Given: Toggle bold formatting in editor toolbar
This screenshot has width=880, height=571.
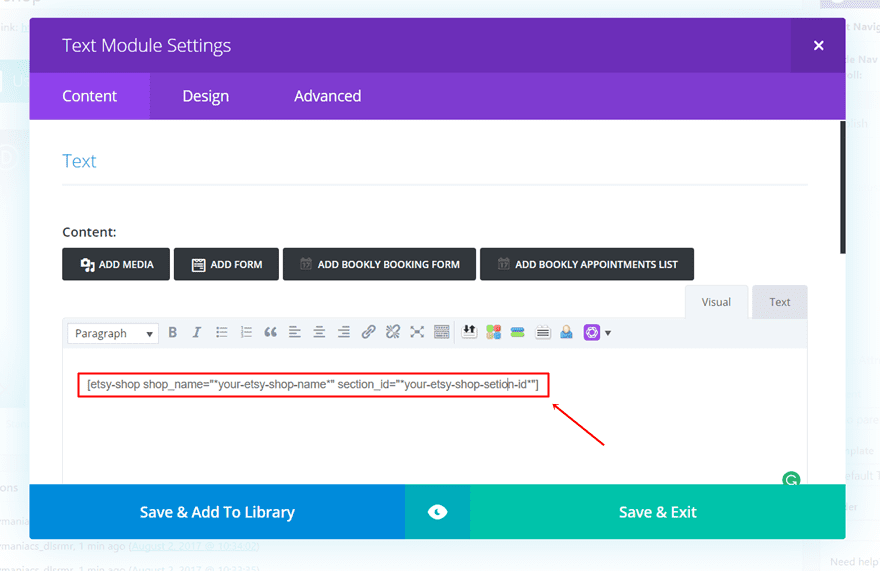Looking at the screenshot, I should point(173,333).
